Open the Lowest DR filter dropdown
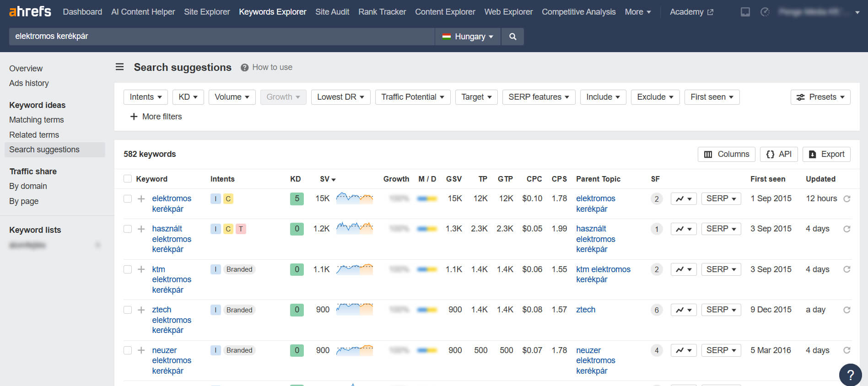 click(341, 97)
